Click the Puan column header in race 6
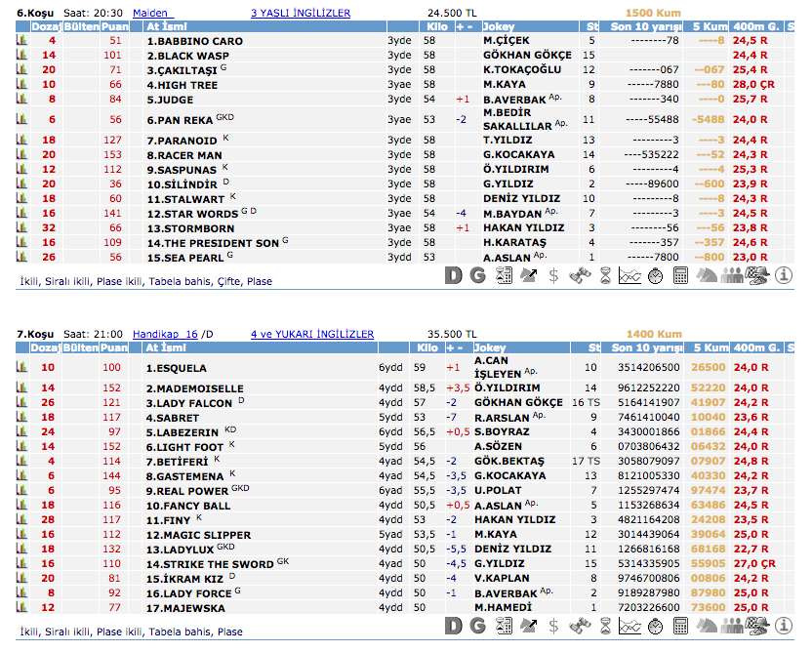The width and height of the screenshot is (812, 652). pyautogui.click(x=114, y=26)
